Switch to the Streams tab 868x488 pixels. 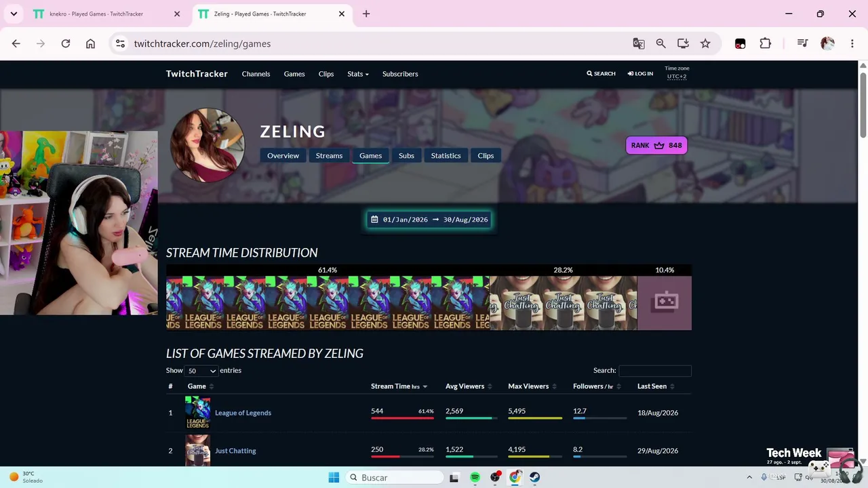329,156
